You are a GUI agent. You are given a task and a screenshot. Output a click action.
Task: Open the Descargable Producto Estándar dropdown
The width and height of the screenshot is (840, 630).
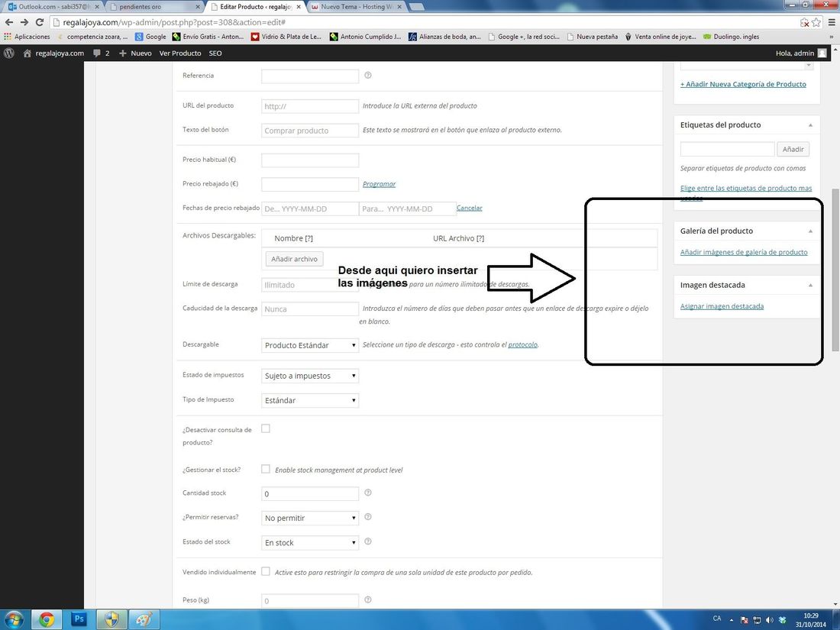click(310, 345)
